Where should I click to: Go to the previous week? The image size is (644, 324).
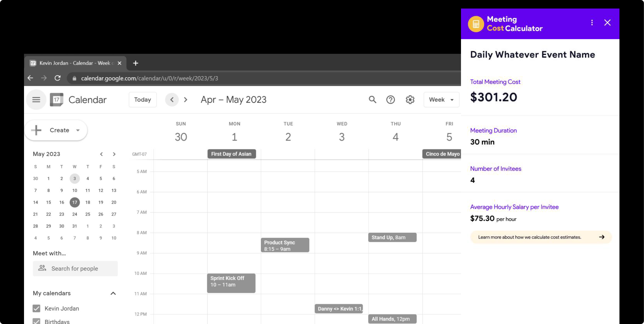coord(172,100)
